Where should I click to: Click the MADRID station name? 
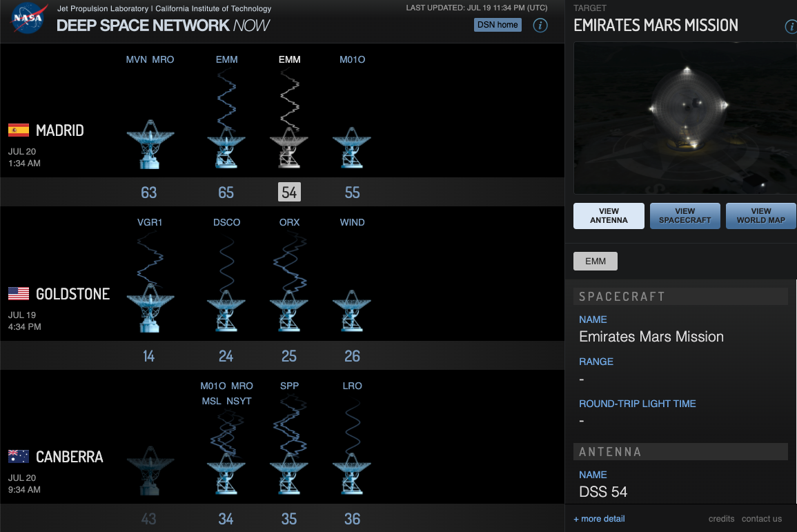(x=59, y=130)
